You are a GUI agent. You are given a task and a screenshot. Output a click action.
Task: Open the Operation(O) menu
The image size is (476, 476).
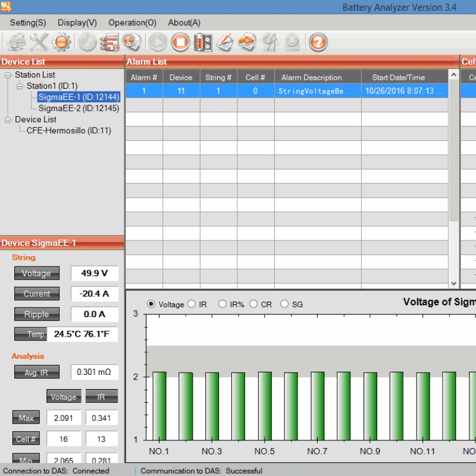pyautogui.click(x=132, y=23)
